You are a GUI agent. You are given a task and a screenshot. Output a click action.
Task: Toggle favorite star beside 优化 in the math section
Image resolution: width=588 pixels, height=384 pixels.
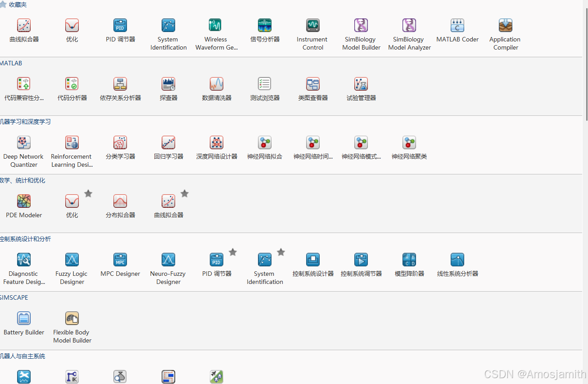coord(88,193)
